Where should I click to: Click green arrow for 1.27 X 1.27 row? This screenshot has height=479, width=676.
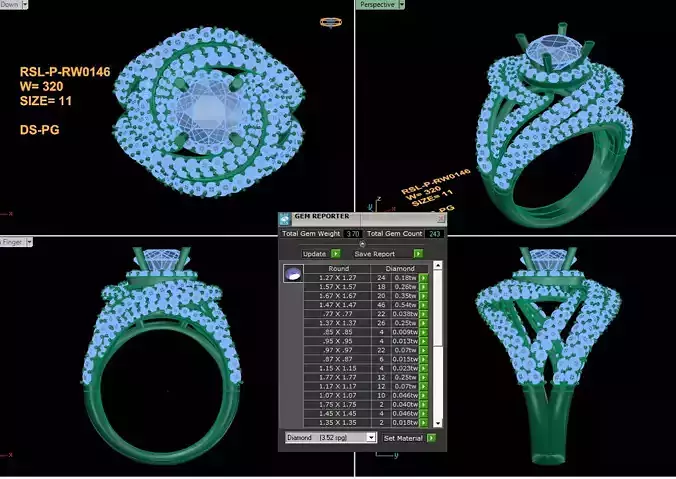[x=423, y=278]
